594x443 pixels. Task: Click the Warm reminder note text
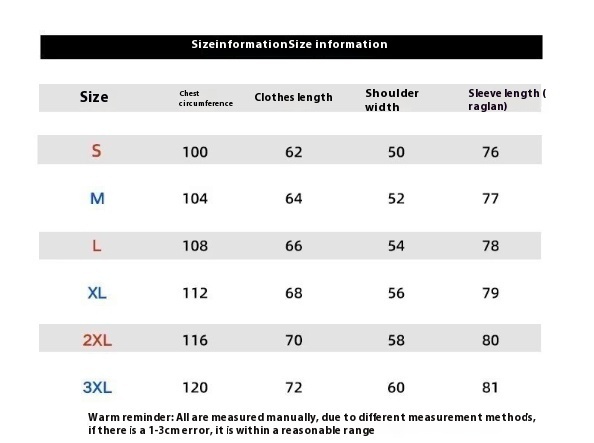312,424
